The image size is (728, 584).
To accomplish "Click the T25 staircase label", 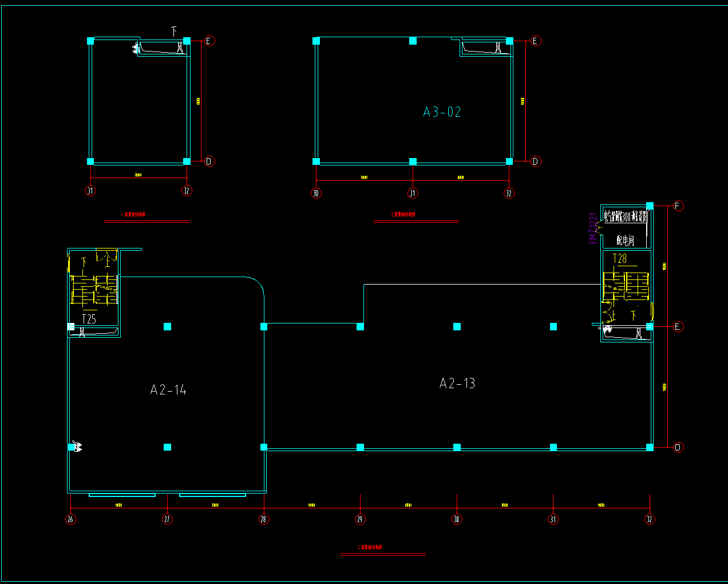I will click(x=89, y=319).
